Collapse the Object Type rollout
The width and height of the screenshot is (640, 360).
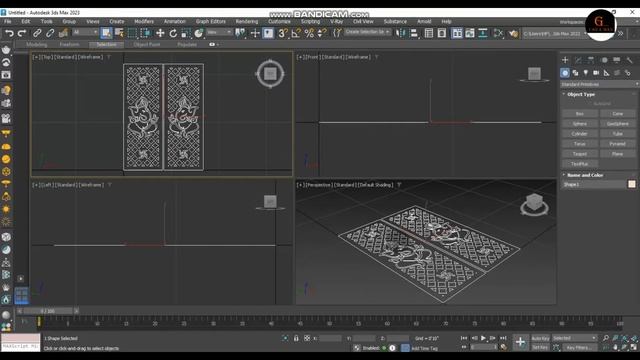(581, 94)
